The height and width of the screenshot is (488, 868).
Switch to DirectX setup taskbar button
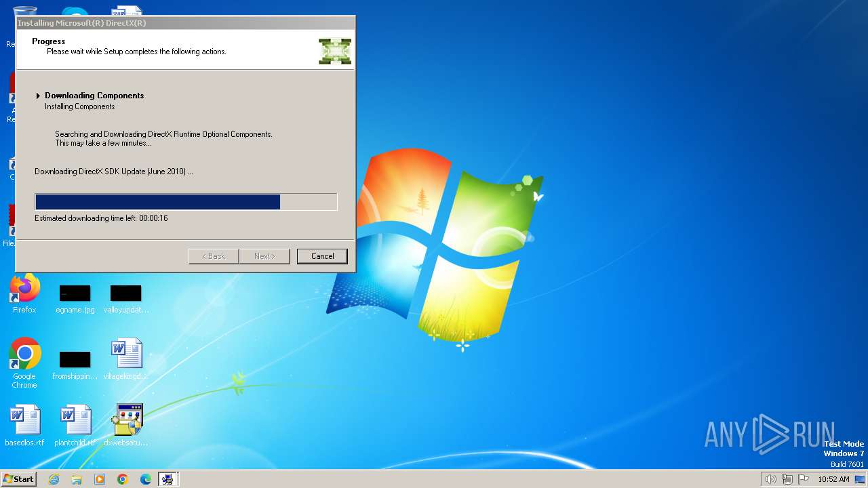[167, 479]
